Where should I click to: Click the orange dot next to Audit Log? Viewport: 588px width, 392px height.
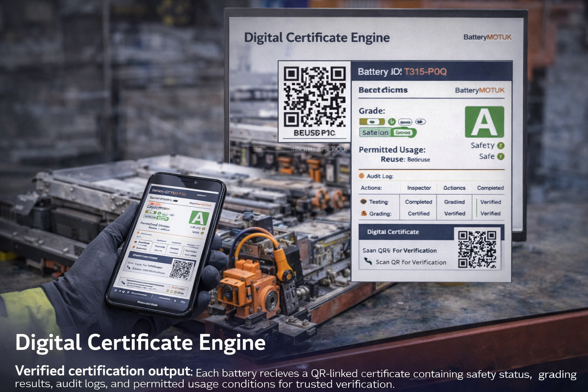point(361,176)
